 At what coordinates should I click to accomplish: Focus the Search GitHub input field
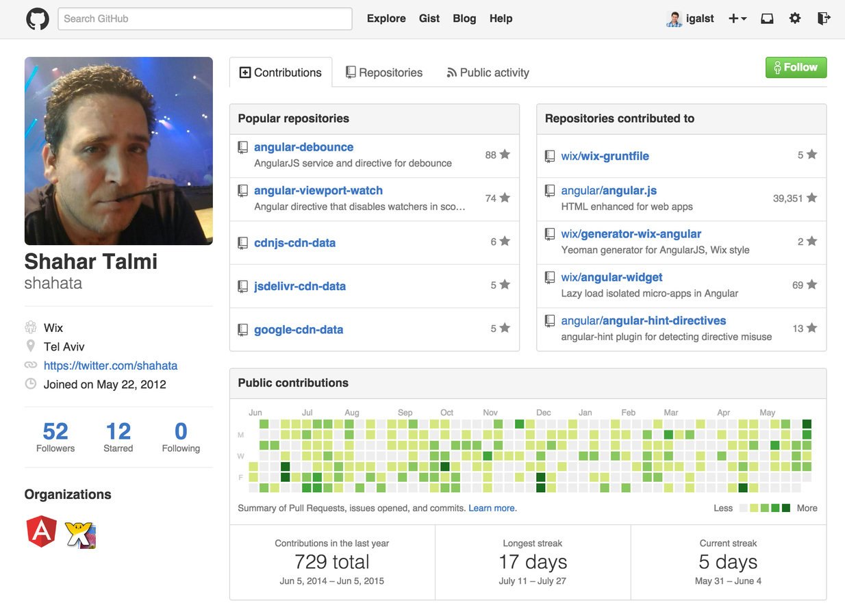[x=205, y=18]
